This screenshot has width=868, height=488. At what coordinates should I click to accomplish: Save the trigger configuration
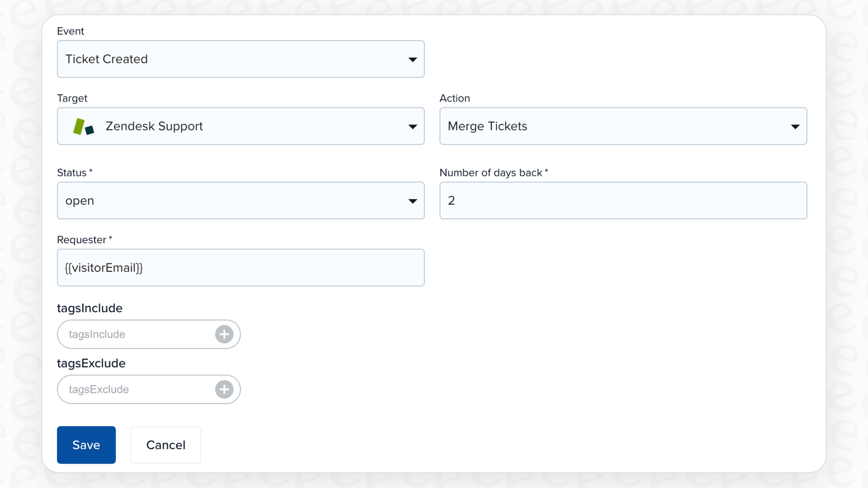pos(86,445)
